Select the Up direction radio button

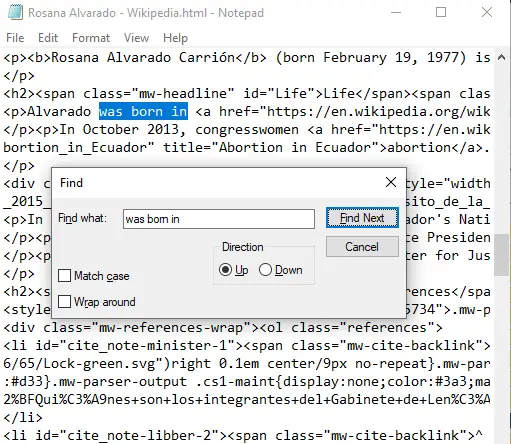coord(225,270)
